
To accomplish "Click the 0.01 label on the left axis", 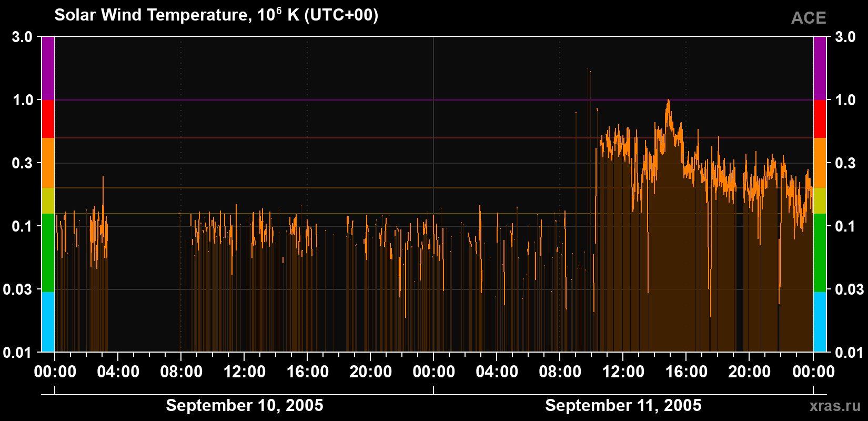I will [18, 352].
